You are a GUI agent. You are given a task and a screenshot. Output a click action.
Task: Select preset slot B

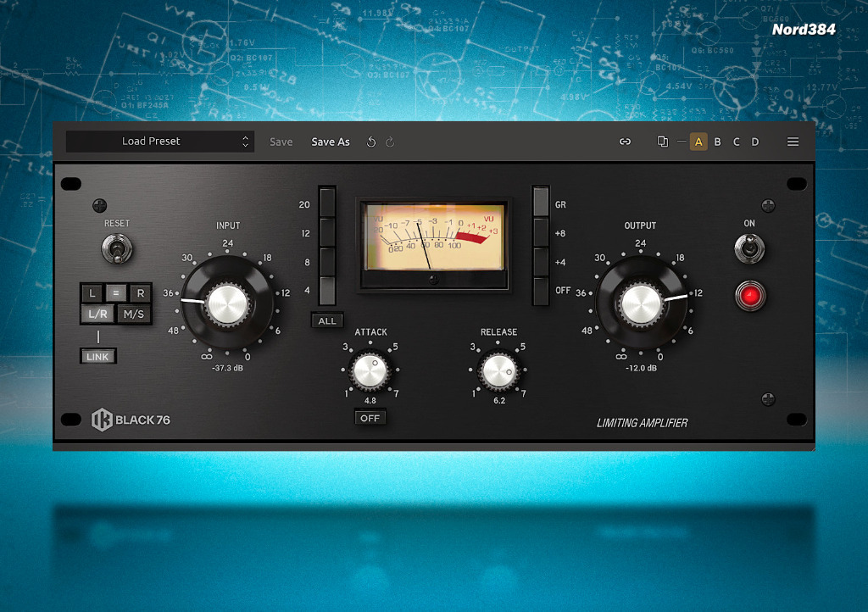pyautogui.click(x=717, y=142)
